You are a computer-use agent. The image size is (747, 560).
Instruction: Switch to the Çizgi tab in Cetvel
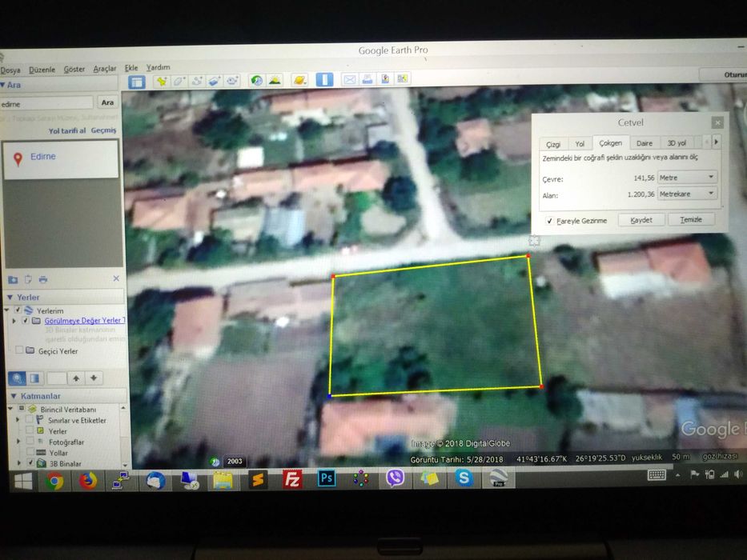pos(553,144)
